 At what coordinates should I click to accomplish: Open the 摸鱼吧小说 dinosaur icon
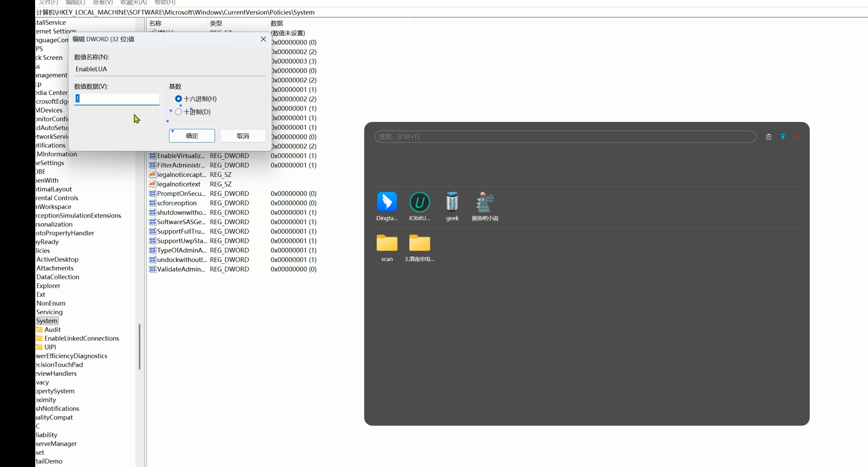click(485, 202)
